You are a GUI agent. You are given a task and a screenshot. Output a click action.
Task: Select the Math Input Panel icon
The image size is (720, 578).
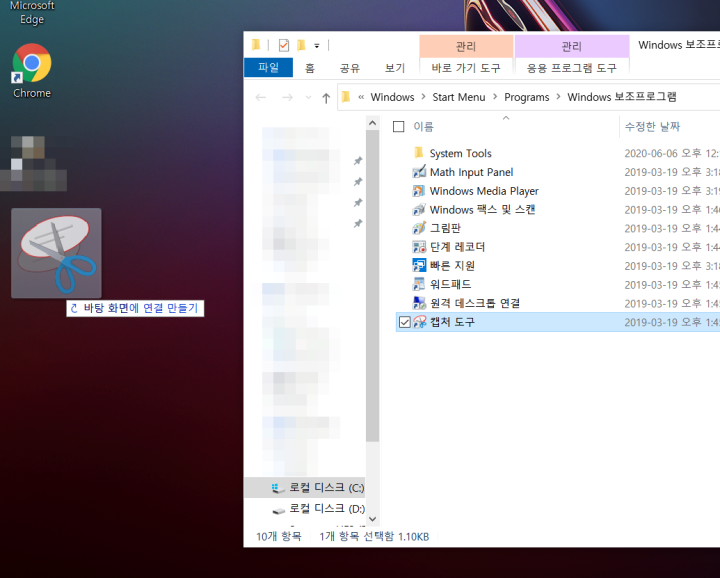(x=419, y=172)
